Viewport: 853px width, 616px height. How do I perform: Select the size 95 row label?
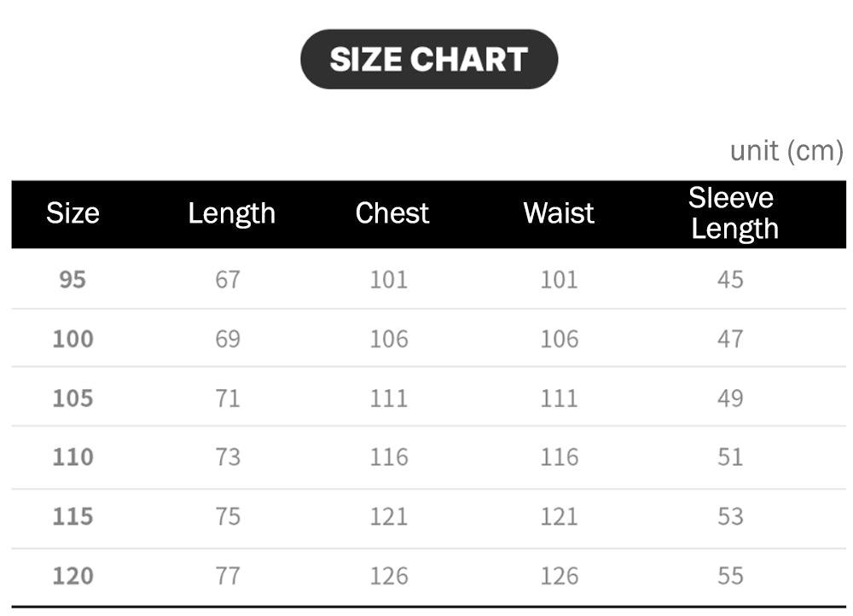point(73,279)
